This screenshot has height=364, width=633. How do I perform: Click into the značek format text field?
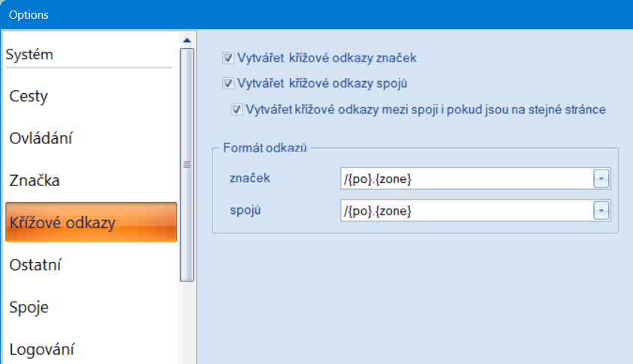point(466,179)
